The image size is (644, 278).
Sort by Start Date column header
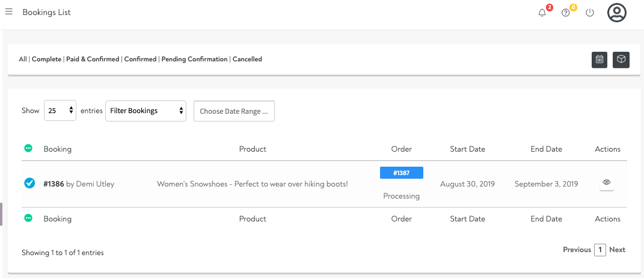coord(467,149)
